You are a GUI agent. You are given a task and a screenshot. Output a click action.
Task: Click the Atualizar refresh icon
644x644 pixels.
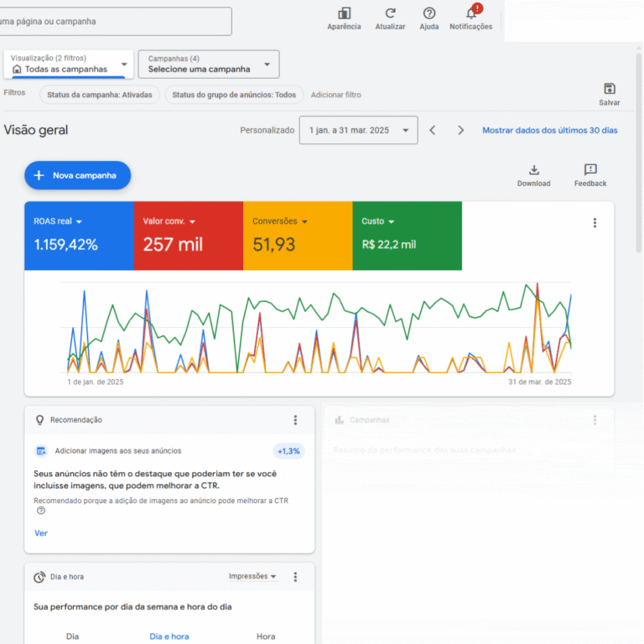tap(390, 13)
